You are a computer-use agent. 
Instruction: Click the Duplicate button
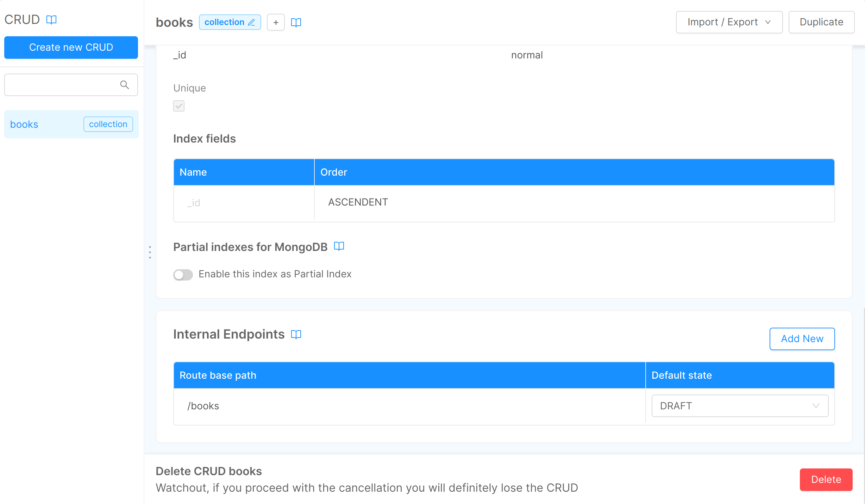(x=821, y=22)
